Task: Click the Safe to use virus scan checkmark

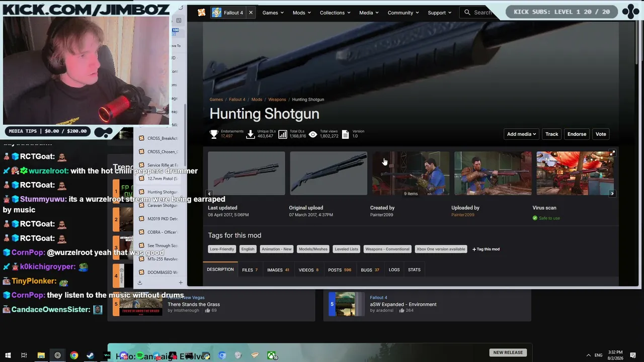Action: click(535, 218)
